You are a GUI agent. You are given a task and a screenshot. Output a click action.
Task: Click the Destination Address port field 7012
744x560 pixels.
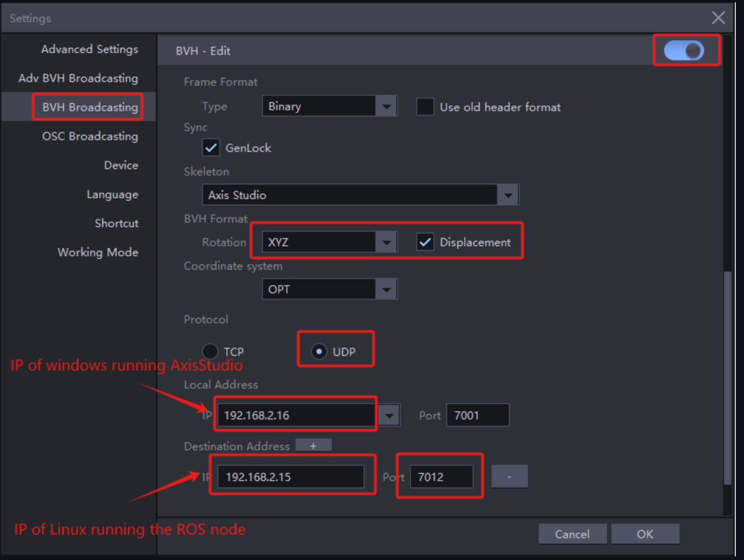click(x=441, y=477)
